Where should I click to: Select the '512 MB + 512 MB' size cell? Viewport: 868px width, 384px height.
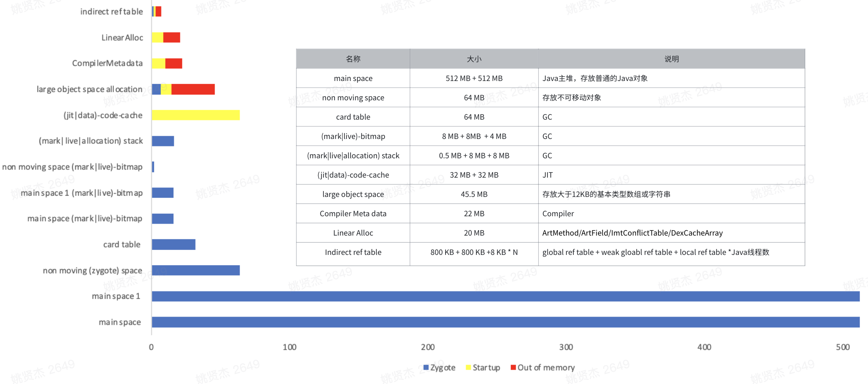pos(474,78)
